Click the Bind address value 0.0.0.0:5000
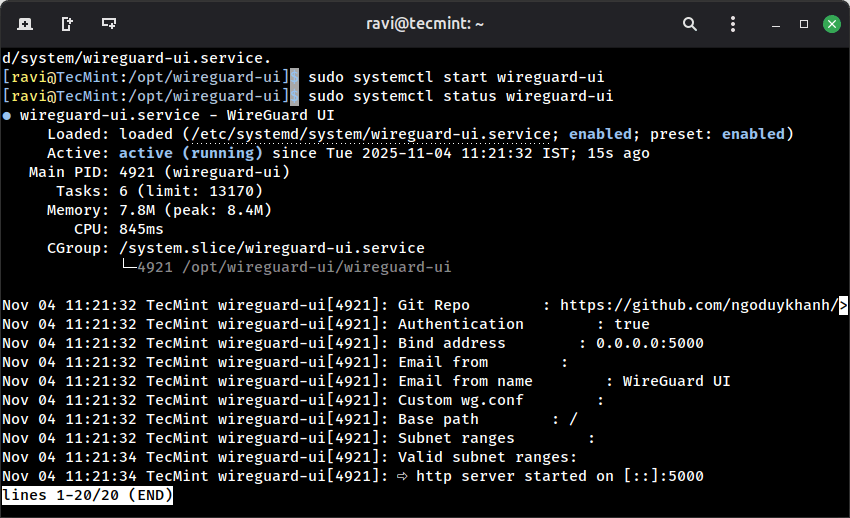 (x=649, y=343)
